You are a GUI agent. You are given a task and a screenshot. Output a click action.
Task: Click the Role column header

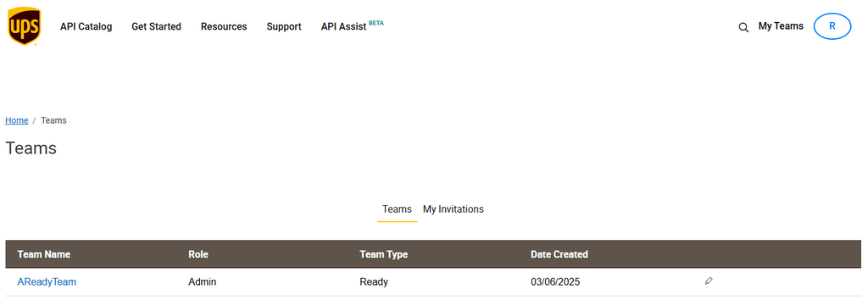[x=198, y=254]
